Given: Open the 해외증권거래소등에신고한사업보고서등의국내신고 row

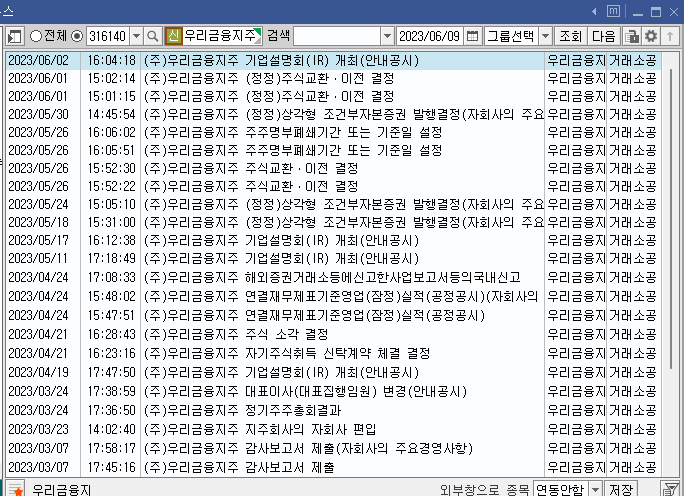Looking at the screenshot, I should pyautogui.click(x=333, y=277).
